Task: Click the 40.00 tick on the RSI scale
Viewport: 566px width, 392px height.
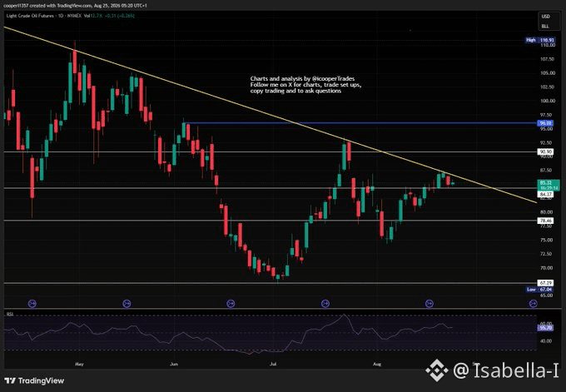Action: point(547,340)
